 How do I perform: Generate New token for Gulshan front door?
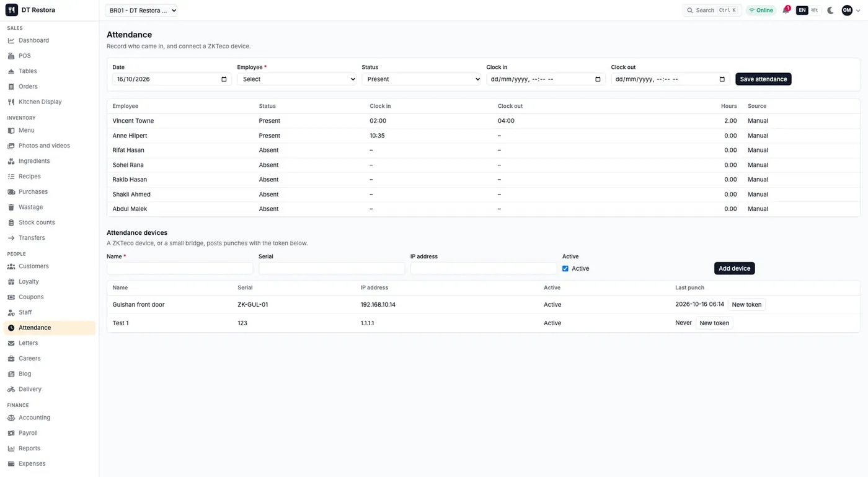746,305
